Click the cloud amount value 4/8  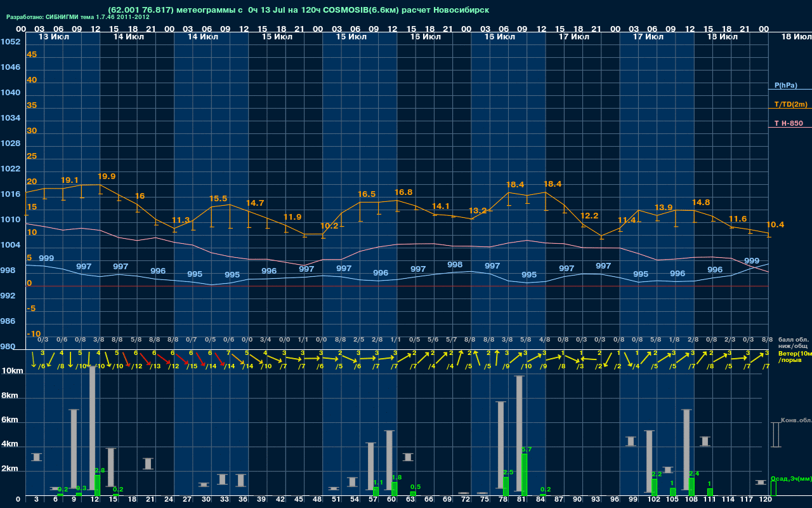[544, 340]
